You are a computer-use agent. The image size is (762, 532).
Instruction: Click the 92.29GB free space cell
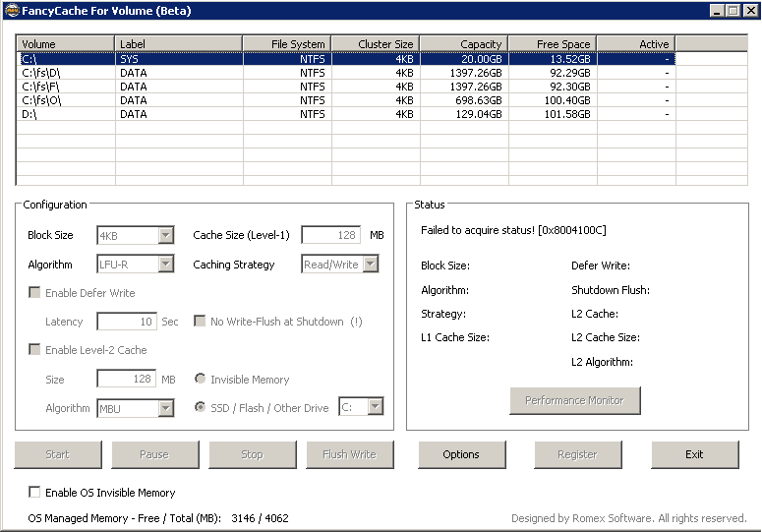tap(553, 73)
